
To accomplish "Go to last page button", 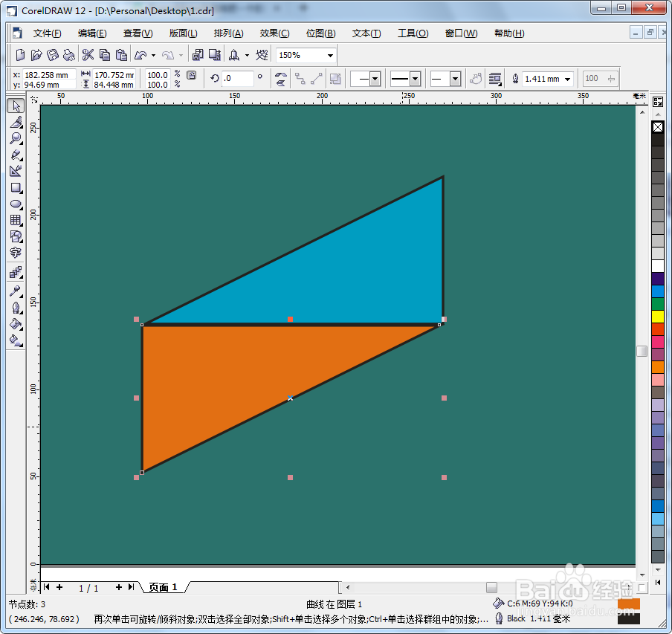I will [x=131, y=587].
